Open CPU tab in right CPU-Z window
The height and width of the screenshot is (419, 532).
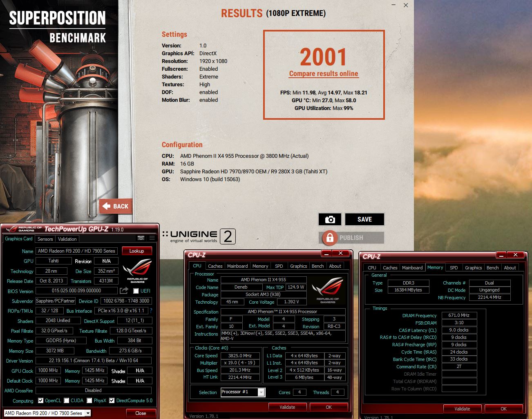pos(372,268)
